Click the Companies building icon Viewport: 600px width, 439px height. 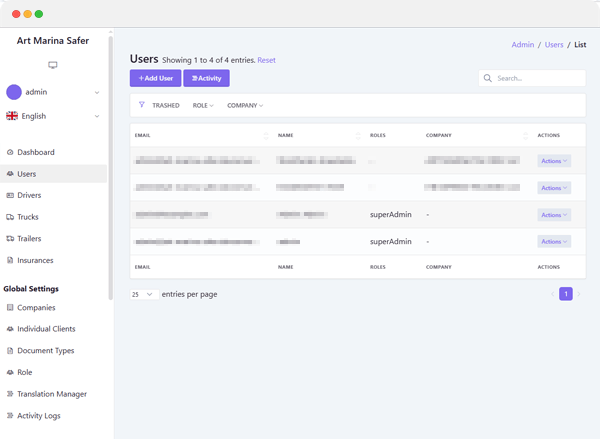point(10,307)
